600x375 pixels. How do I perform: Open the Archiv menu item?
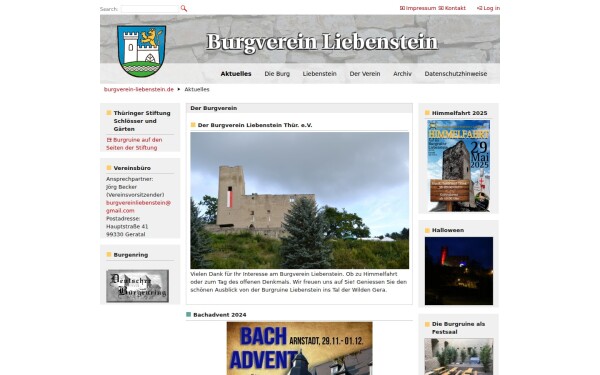[x=402, y=73]
